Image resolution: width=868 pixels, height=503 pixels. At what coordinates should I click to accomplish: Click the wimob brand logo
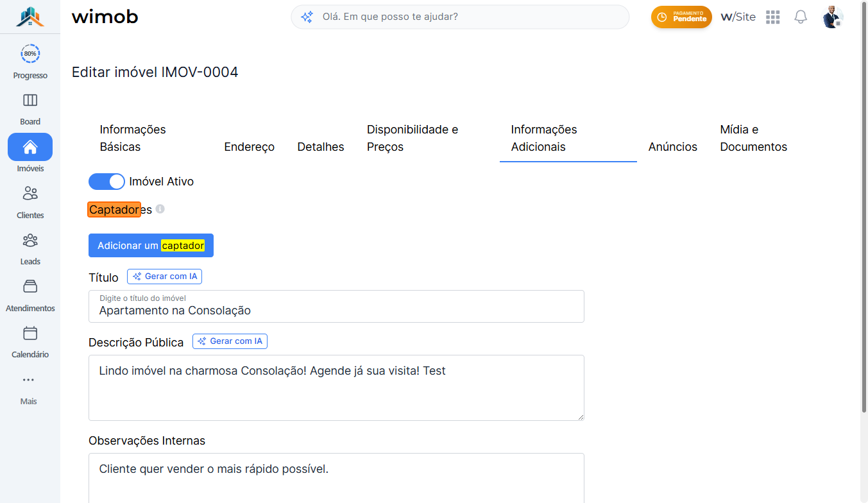(105, 17)
